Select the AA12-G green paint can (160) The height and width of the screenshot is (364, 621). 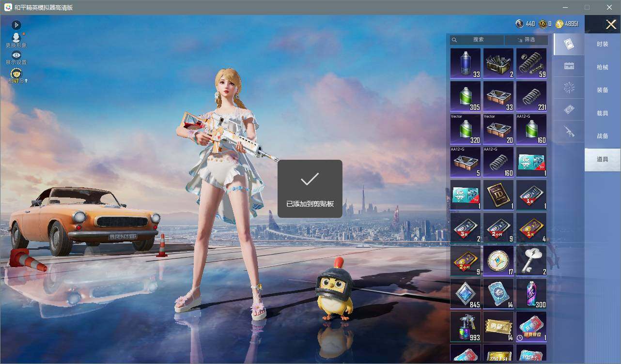[x=531, y=129]
